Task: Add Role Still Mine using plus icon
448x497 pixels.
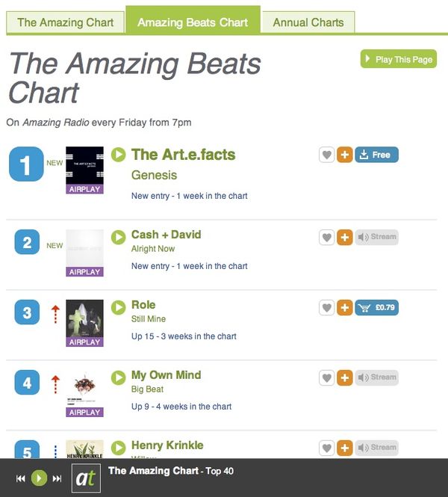Action: (x=345, y=307)
